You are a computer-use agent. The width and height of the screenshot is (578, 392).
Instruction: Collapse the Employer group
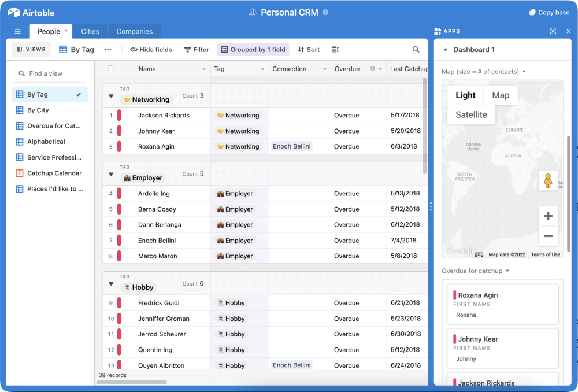pyautogui.click(x=111, y=175)
